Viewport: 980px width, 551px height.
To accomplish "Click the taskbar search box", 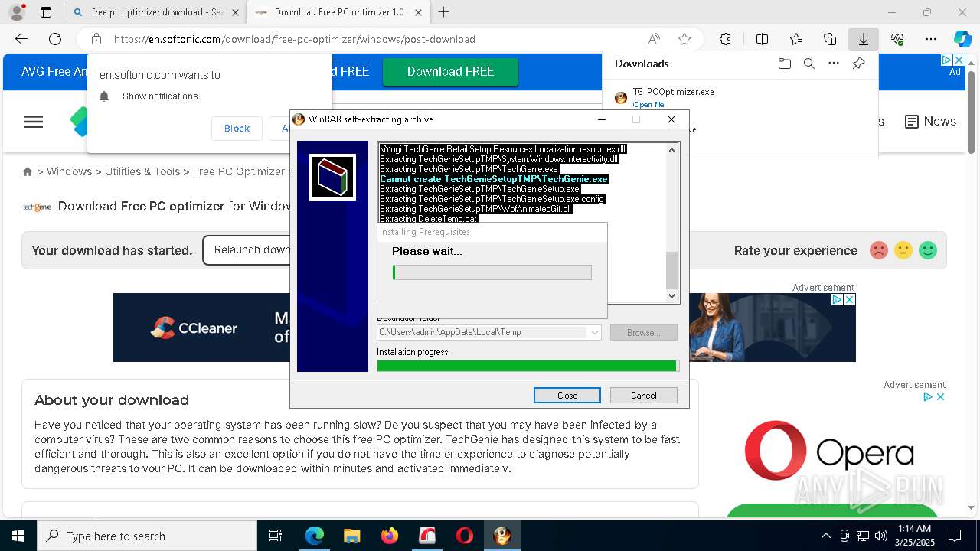I will pyautogui.click(x=147, y=536).
